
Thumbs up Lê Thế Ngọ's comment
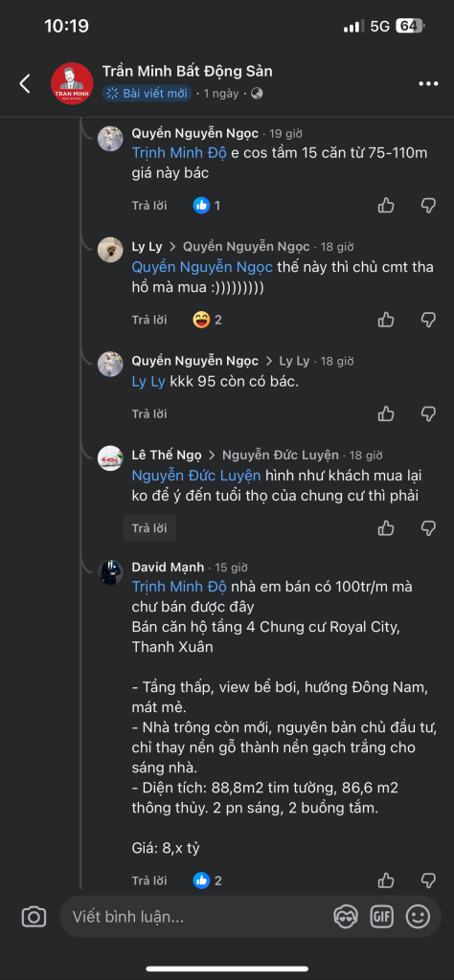[386, 528]
